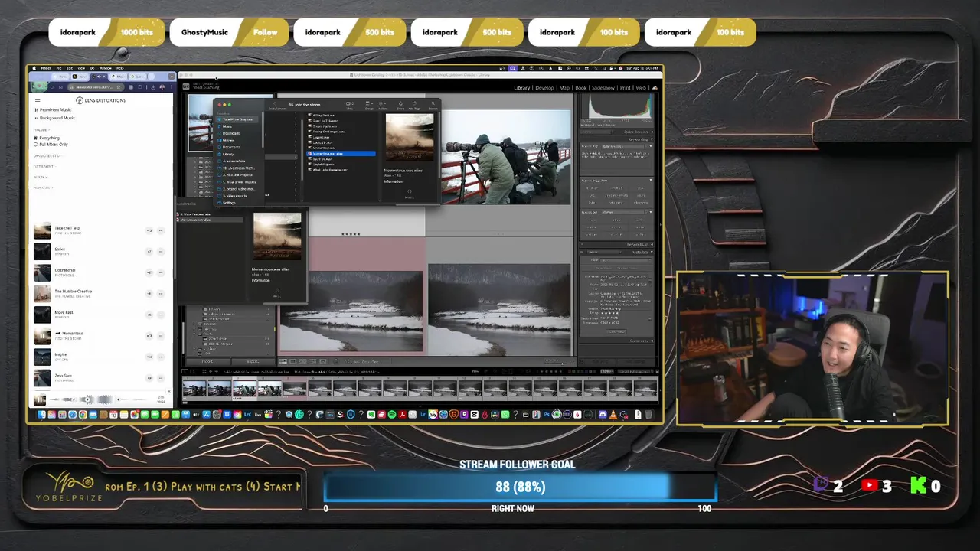Switch to Lightroom Print module

pyautogui.click(x=626, y=88)
